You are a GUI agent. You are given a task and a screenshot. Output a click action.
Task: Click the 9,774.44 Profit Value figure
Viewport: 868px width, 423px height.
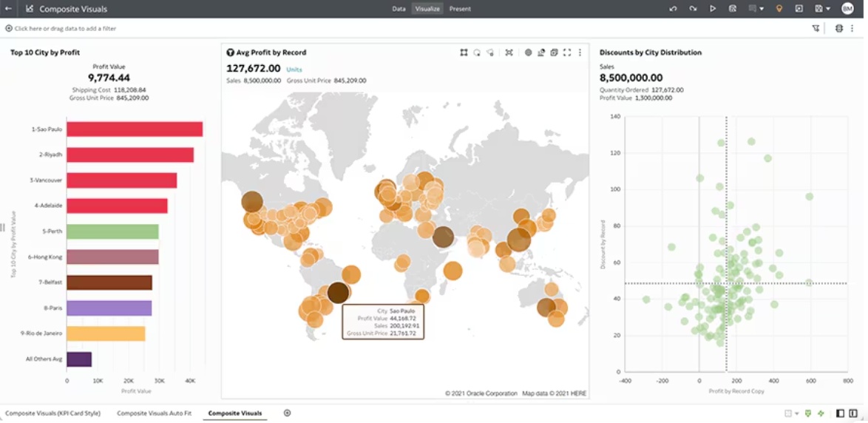click(x=109, y=78)
